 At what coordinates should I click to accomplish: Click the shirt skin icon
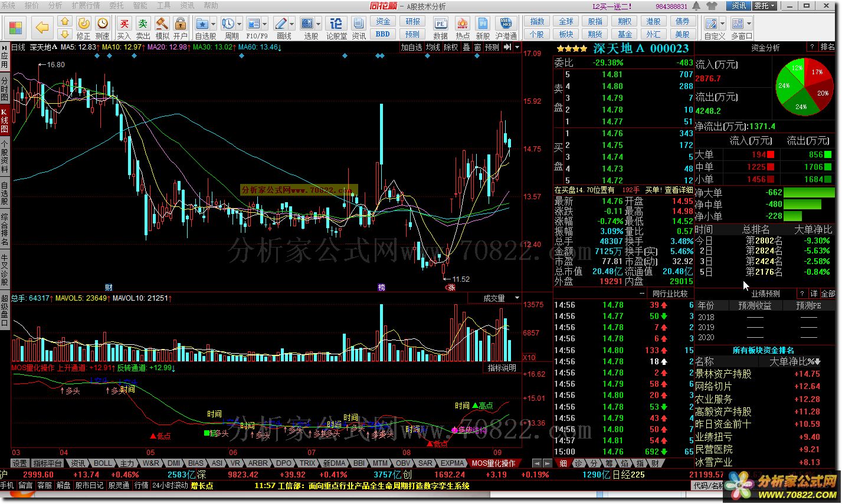(712, 6)
